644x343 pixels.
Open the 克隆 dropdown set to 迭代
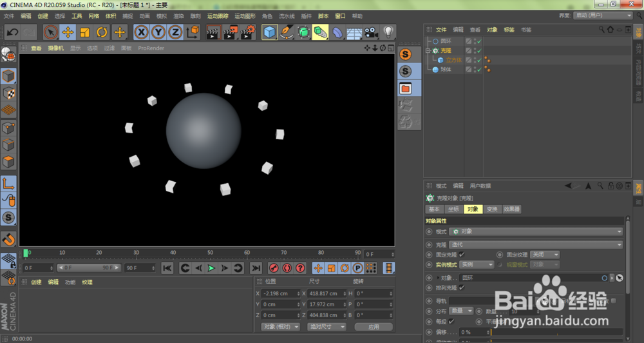pyautogui.click(x=536, y=245)
